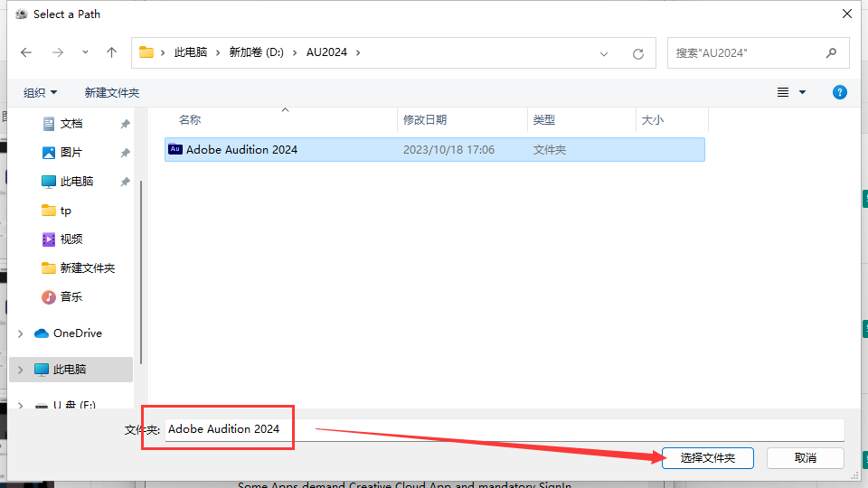Open address bar history dropdown
The image size is (868, 488).
click(604, 53)
